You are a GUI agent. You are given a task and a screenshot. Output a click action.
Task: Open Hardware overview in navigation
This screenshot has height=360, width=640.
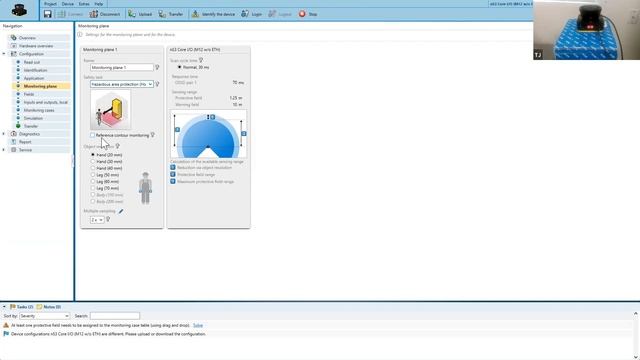(36, 46)
